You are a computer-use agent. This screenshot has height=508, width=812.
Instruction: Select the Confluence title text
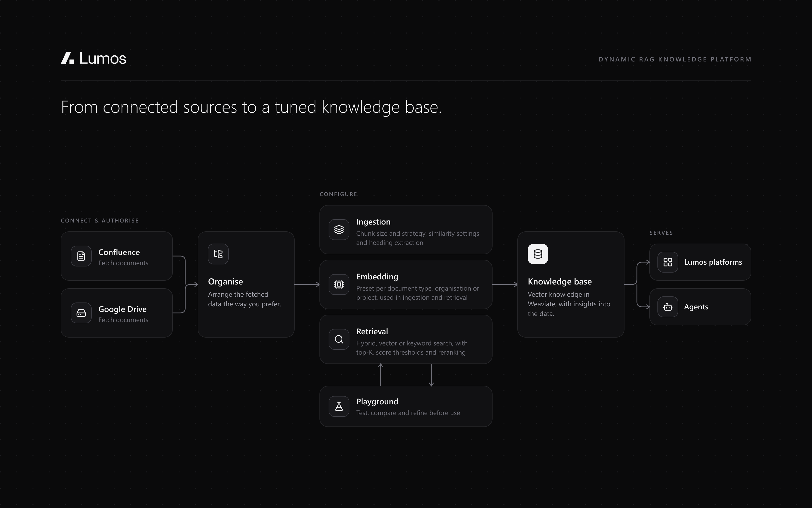tap(119, 252)
